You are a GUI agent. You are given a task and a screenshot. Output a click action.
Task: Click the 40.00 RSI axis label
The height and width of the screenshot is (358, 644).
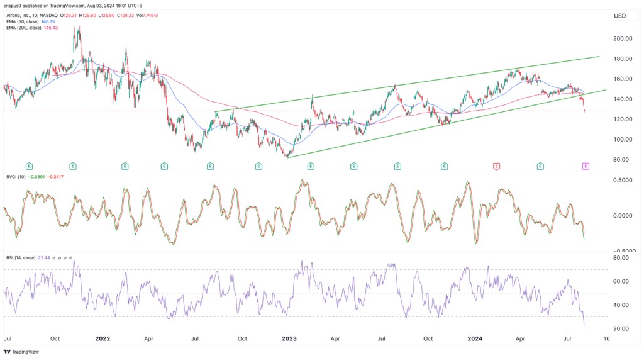tap(621, 305)
